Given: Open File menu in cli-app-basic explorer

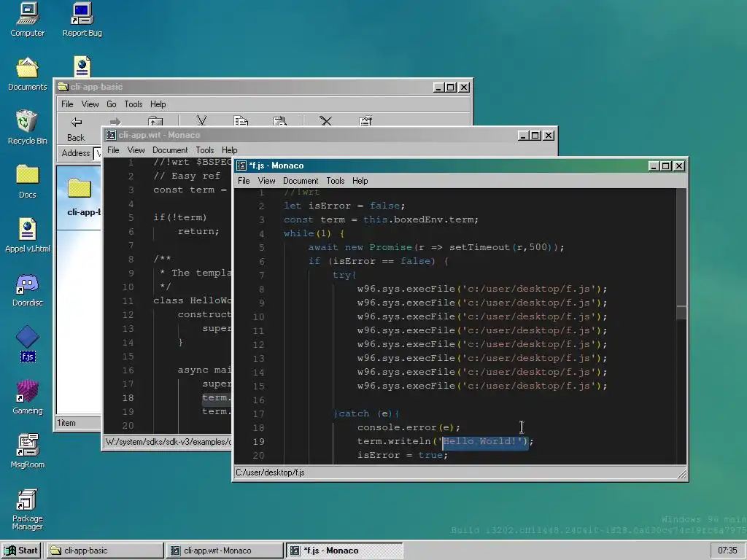Looking at the screenshot, I should (x=67, y=104).
